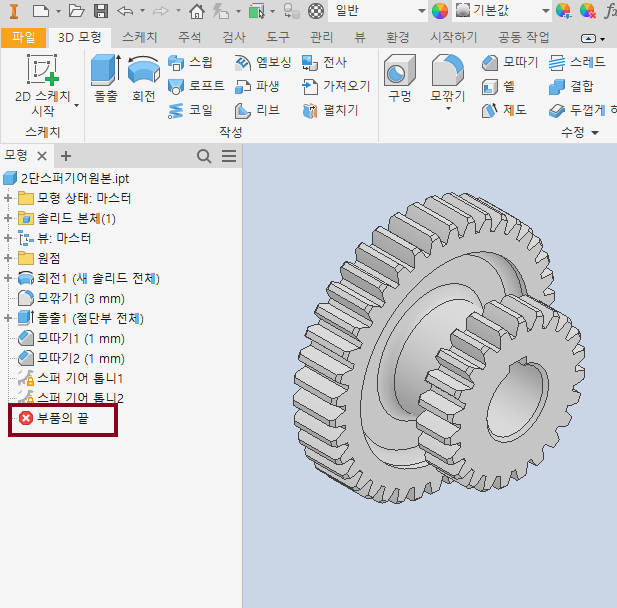Open the New file dropdown arrow
This screenshot has width=617, height=608.
point(58,11)
